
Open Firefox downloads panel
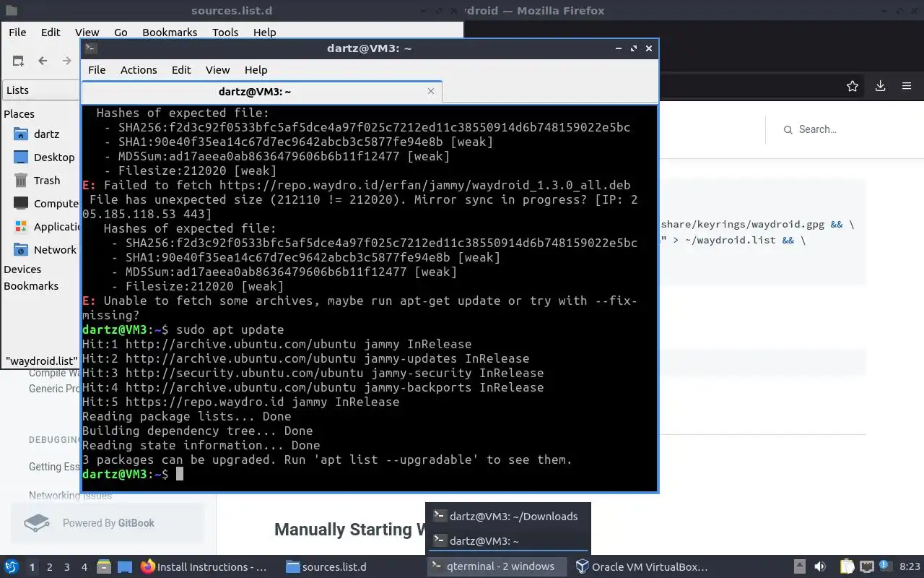(x=880, y=86)
